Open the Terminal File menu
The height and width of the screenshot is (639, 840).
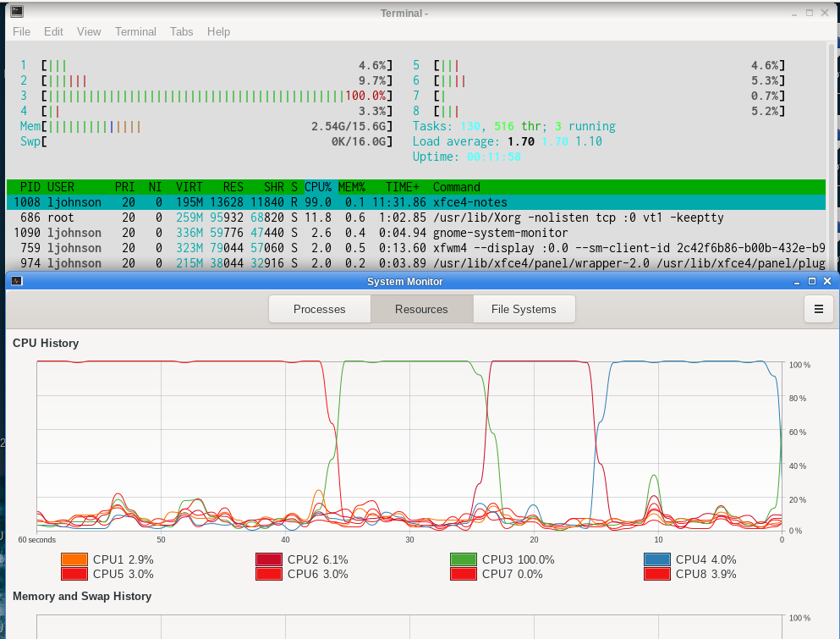21,31
